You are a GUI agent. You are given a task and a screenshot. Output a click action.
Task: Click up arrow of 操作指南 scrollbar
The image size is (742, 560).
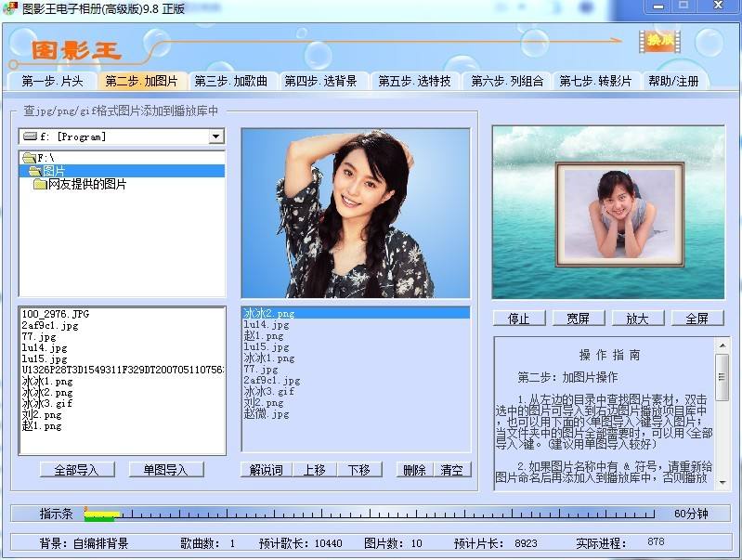click(x=722, y=345)
